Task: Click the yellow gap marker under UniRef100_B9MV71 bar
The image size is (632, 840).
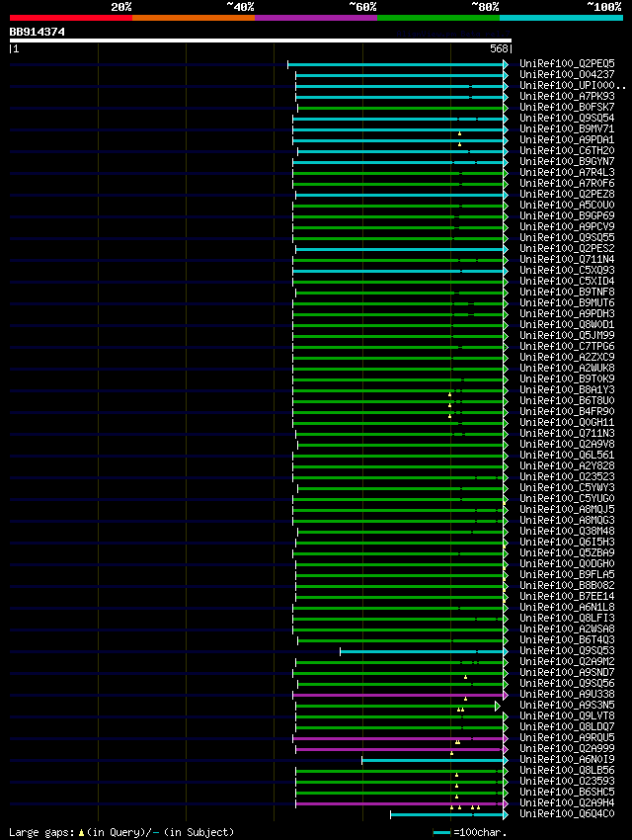Action: coord(460,133)
